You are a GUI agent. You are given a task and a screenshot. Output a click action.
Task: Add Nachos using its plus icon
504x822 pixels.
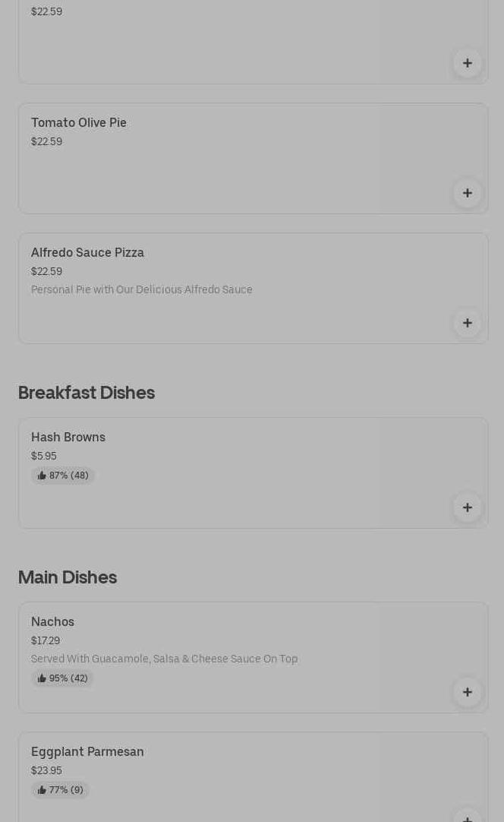[467, 692]
